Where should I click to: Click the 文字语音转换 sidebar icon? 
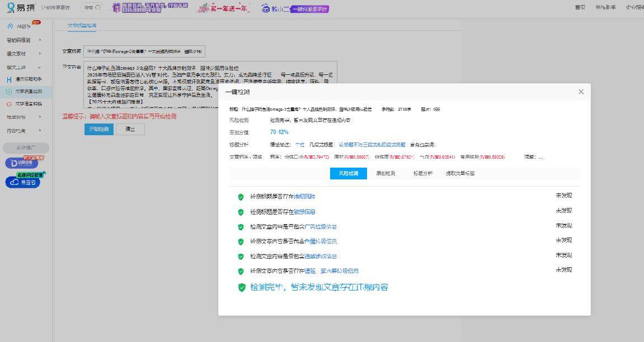(x=9, y=104)
